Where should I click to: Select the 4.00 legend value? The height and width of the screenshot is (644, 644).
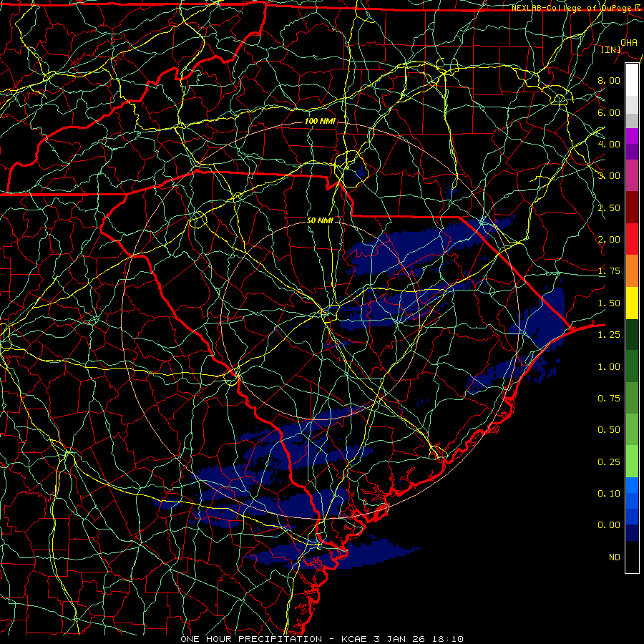coord(609,144)
